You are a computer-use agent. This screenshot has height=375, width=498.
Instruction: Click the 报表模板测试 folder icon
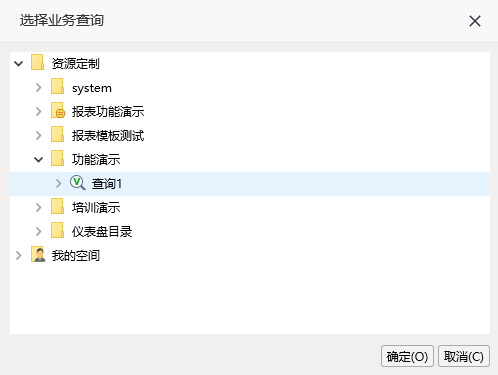pos(57,135)
